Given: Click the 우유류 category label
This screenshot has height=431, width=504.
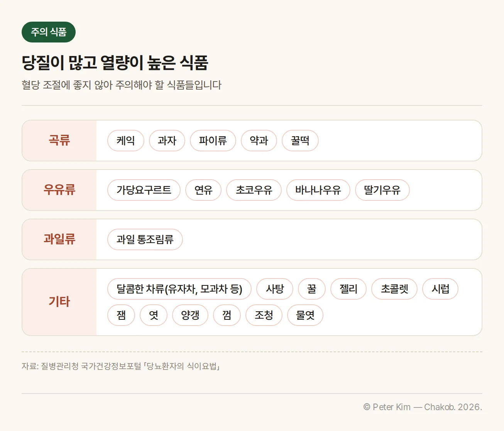Looking at the screenshot, I should (59, 190).
